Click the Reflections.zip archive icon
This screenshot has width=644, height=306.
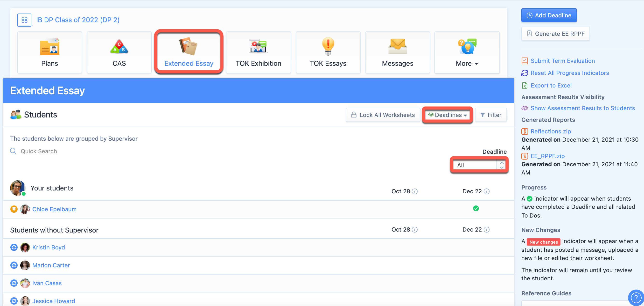click(x=525, y=131)
